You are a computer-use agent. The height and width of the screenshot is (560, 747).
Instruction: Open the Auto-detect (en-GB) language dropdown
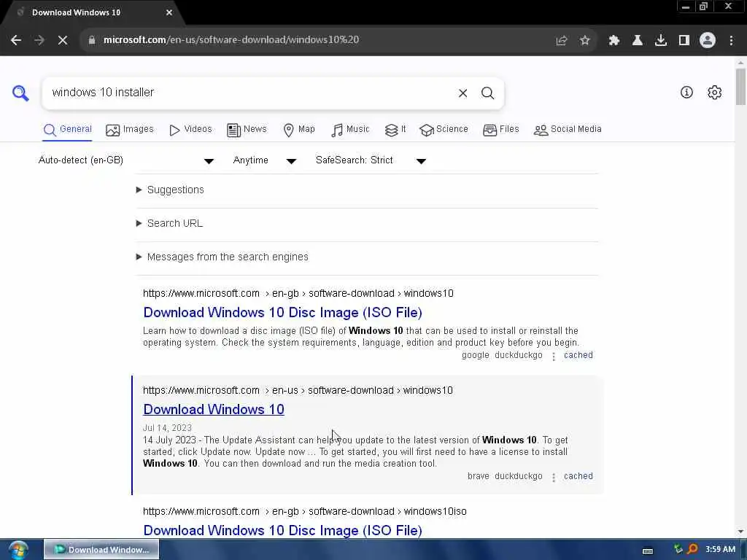coord(125,160)
